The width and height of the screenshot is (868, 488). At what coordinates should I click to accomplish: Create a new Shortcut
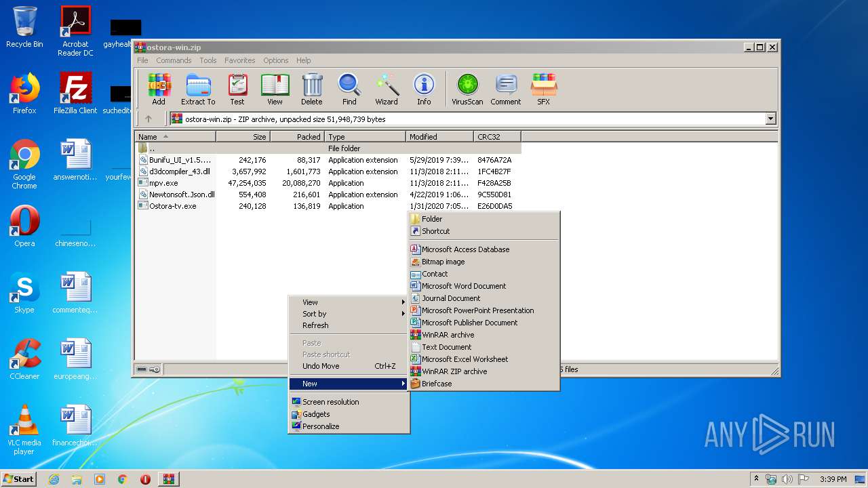[484, 231]
